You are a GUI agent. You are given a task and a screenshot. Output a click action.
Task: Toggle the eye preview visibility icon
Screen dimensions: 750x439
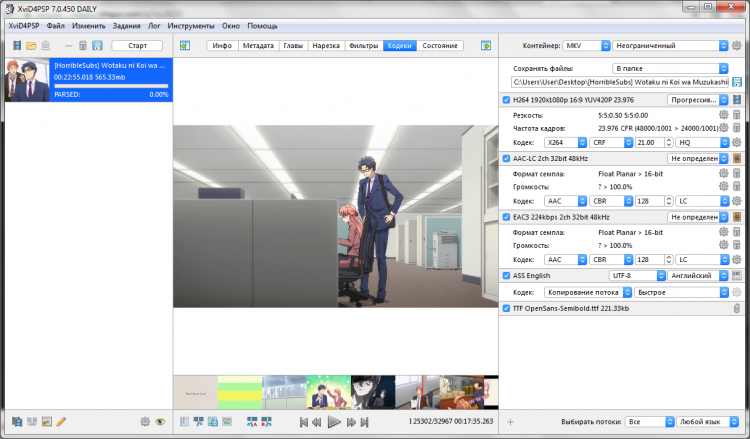[160, 421]
